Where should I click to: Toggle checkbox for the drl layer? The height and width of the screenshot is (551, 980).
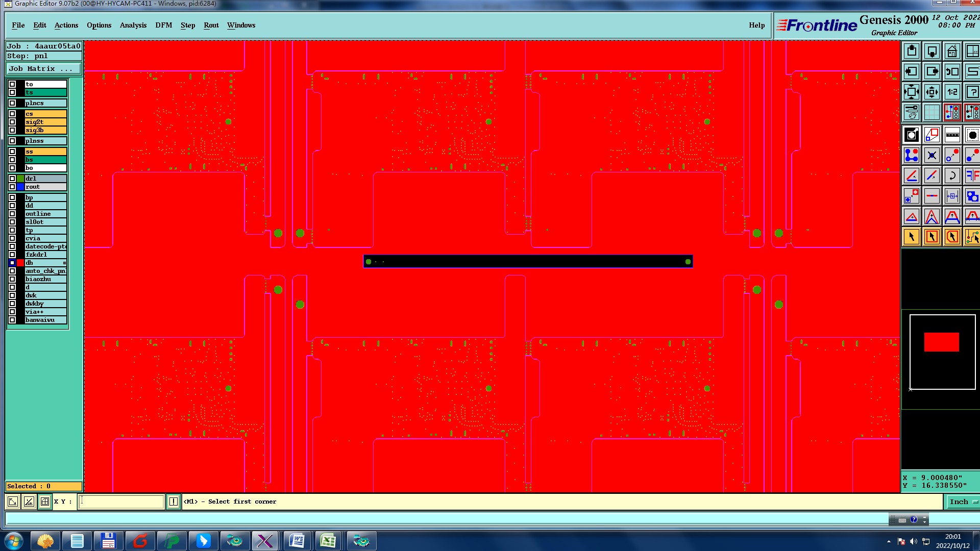pyautogui.click(x=12, y=179)
